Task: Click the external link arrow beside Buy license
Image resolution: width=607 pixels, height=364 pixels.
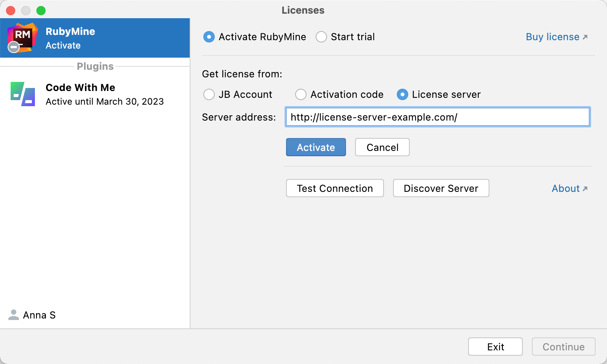Action: coord(586,36)
